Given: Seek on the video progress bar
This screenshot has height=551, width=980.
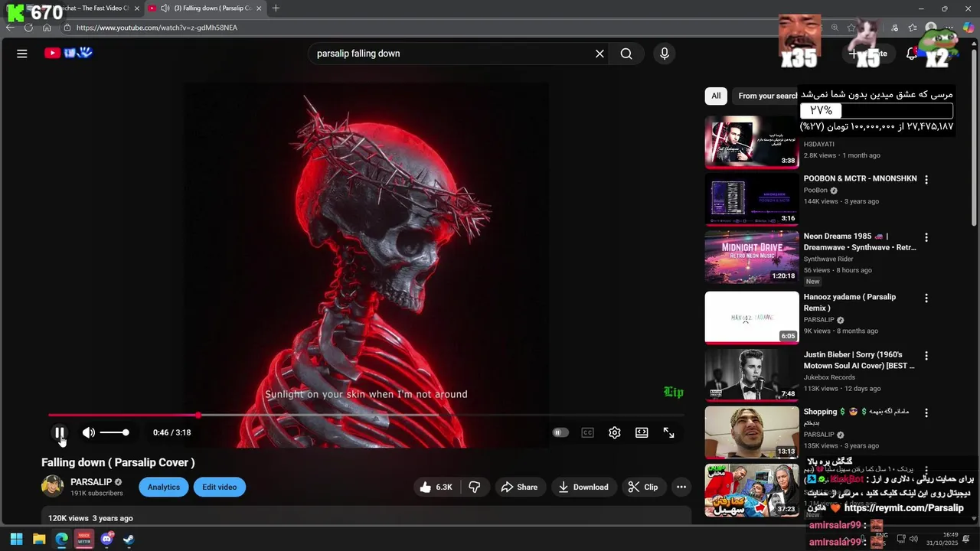Looking at the screenshot, I should click(366, 416).
